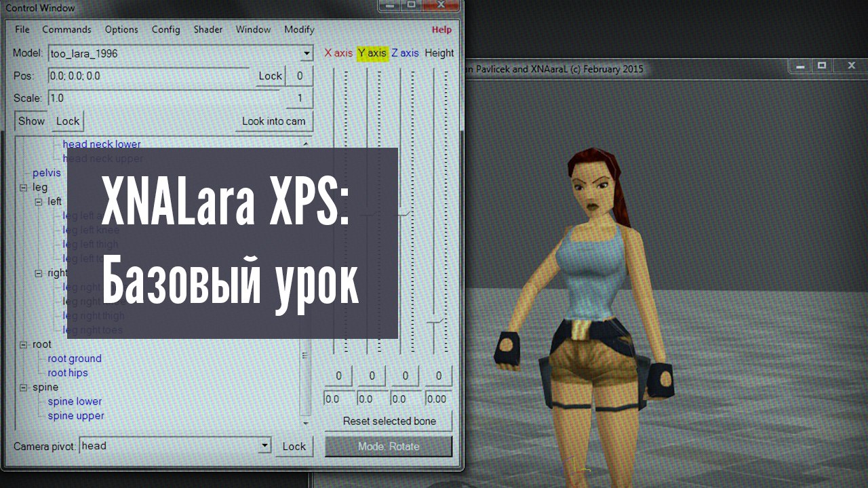Click the Z axis numeric value field

click(406, 399)
